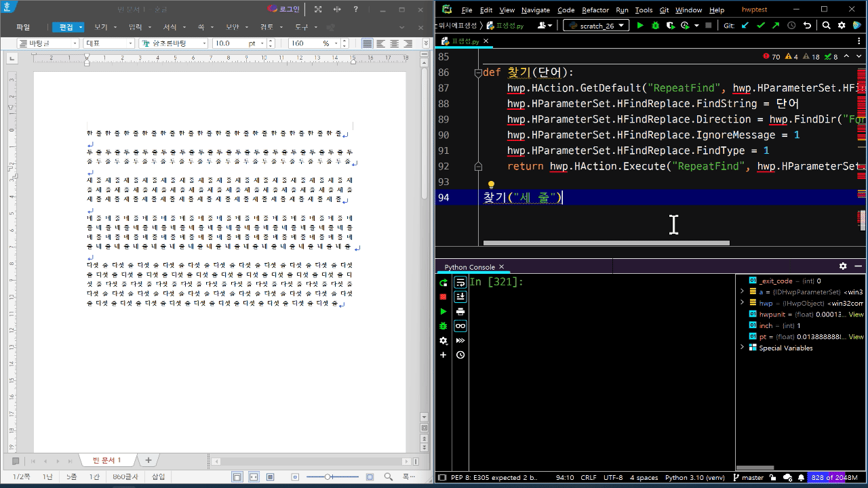Expand Special Variables node
This screenshot has height=488, width=868.
pos(743,348)
